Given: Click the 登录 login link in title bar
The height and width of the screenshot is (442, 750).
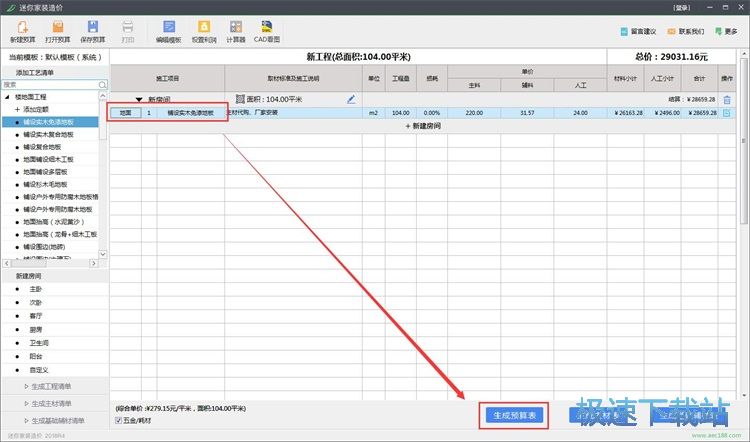Looking at the screenshot, I should coord(682,8).
